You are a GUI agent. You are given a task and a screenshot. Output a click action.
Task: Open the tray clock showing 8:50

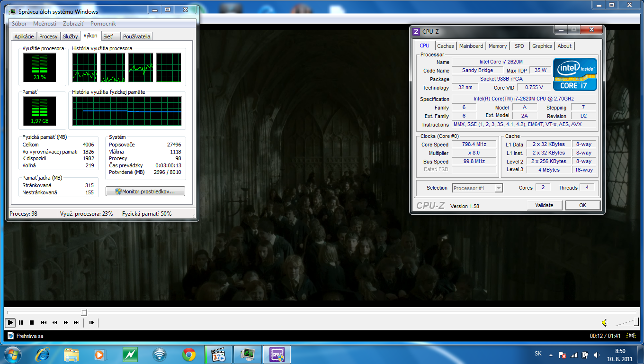(620, 355)
